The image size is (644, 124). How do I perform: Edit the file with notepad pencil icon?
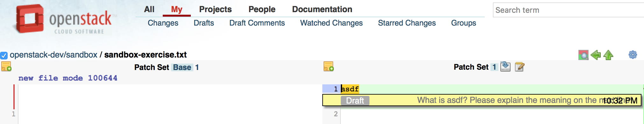pyautogui.click(x=519, y=66)
